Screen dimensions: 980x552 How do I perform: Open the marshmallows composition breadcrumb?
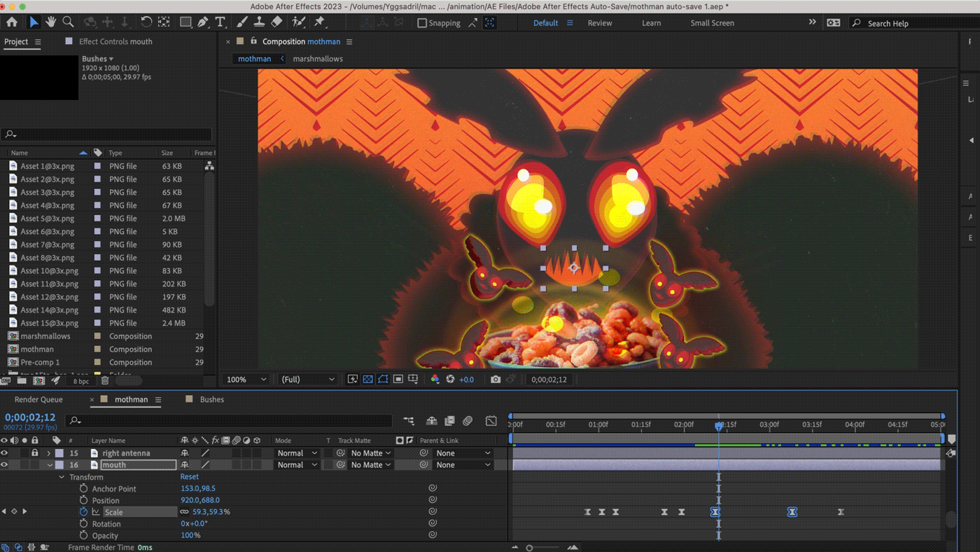tap(318, 59)
